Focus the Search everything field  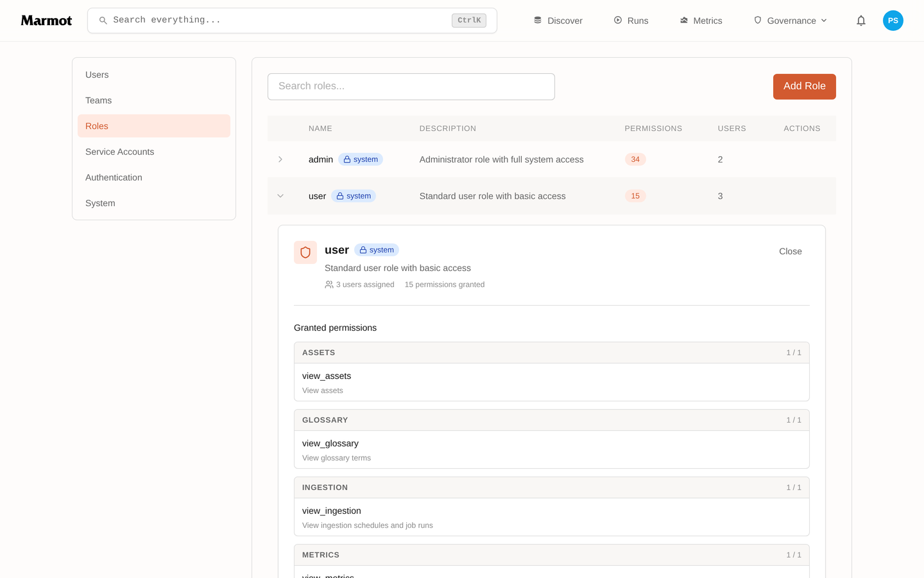coord(292,21)
